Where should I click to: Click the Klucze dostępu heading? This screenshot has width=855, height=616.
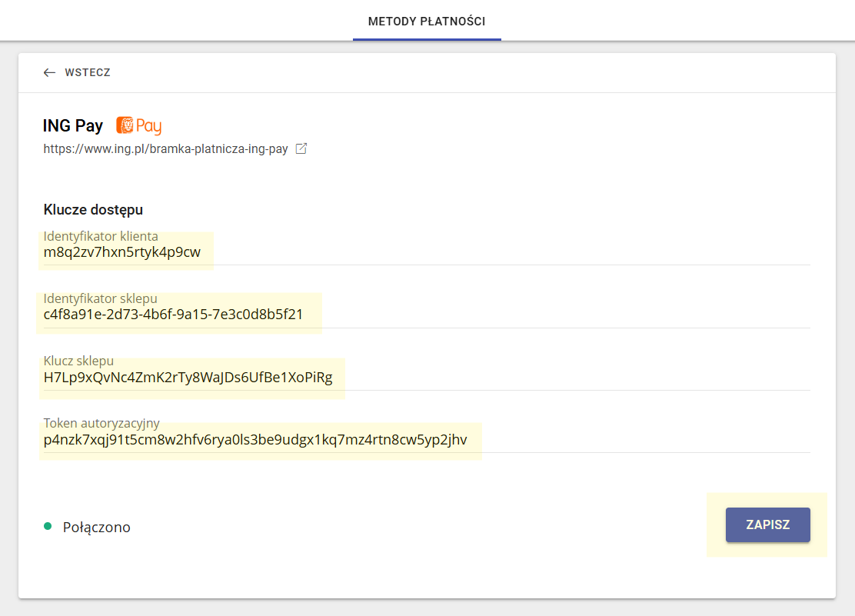(93, 210)
